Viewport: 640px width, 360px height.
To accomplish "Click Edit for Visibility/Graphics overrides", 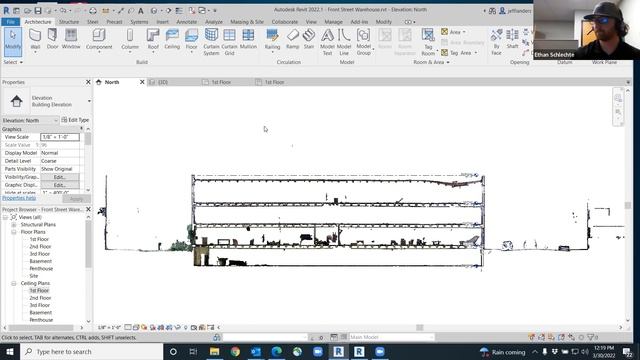I will coord(60,177).
